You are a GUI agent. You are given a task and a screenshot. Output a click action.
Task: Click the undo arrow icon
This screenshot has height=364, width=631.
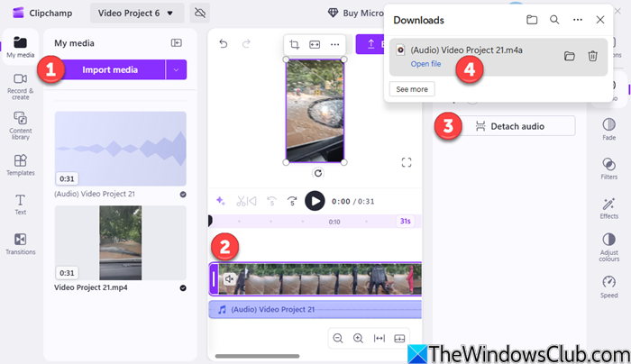[224, 43]
